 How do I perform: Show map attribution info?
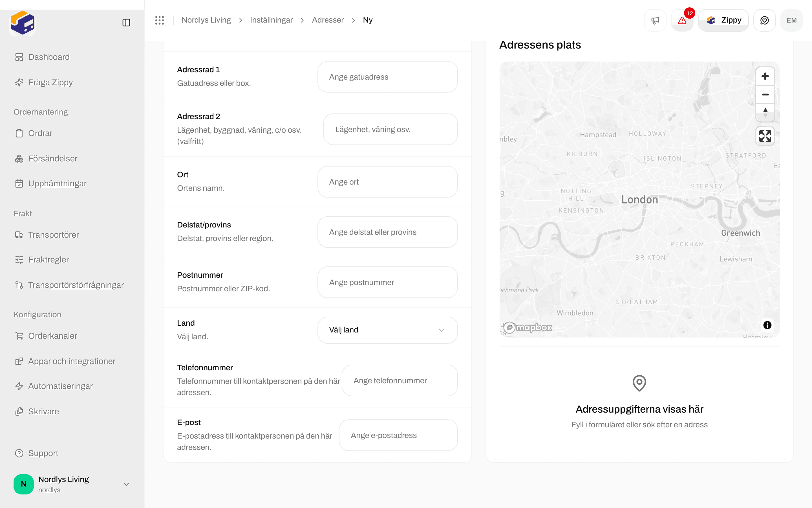click(767, 325)
